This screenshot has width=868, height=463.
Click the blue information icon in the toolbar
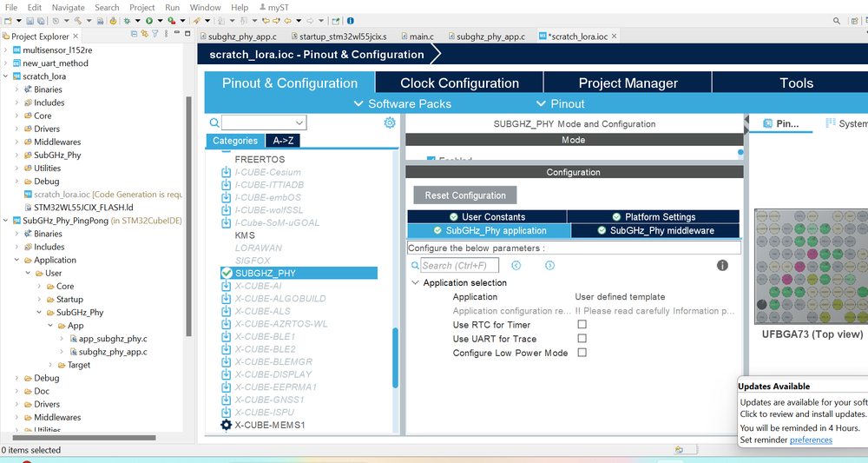(x=351, y=21)
